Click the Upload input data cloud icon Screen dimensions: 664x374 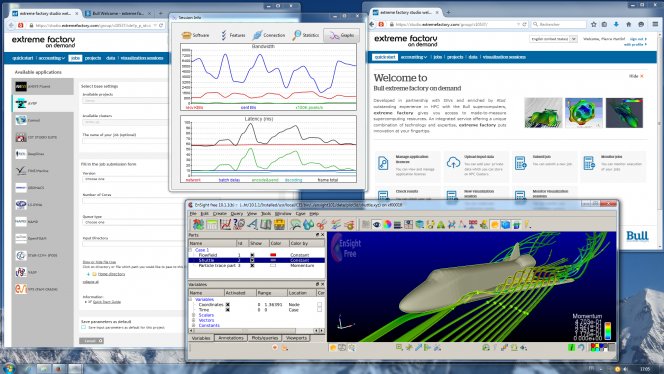coord(454,163)
